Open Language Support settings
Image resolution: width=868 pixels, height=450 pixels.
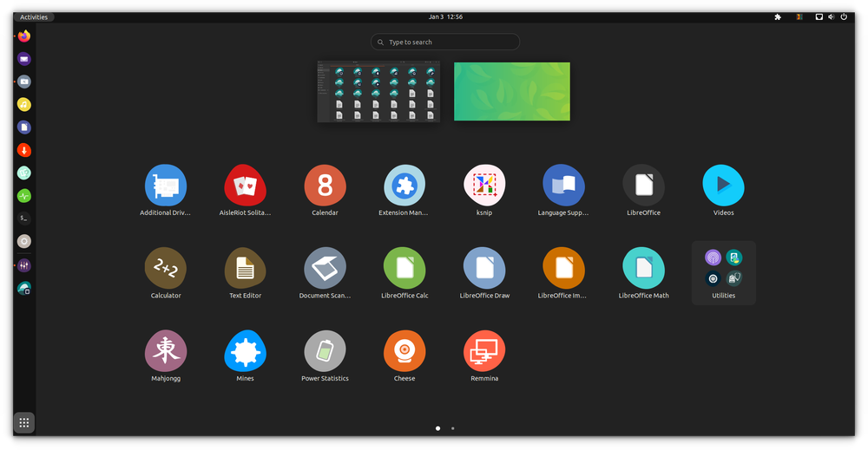tap(563, 186)
